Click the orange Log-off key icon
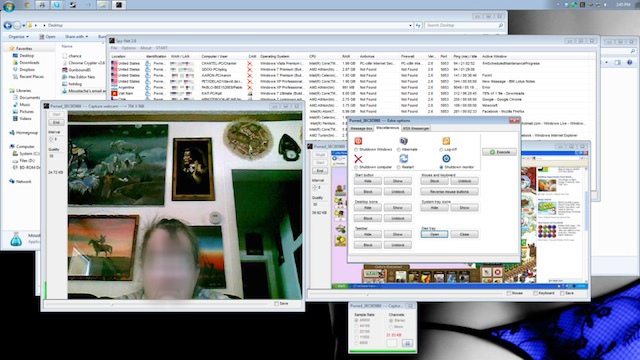640x360 pixels. tap(446, 141)
